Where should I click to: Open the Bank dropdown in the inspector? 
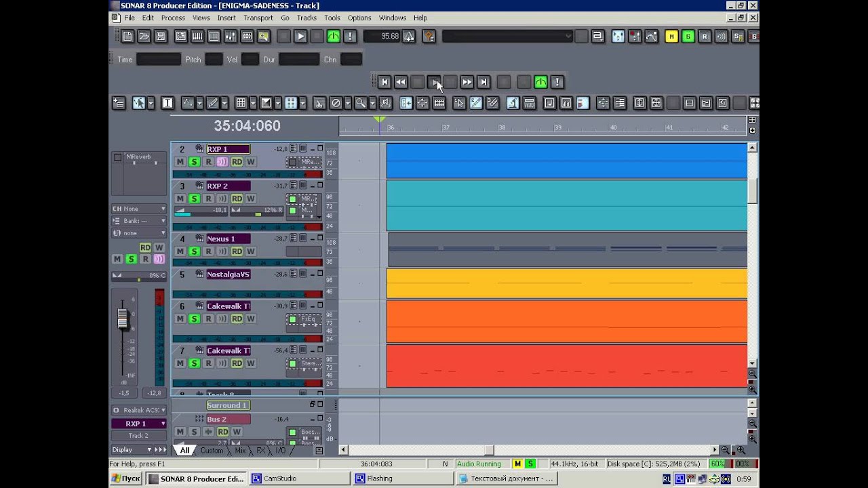pos(138,221)
